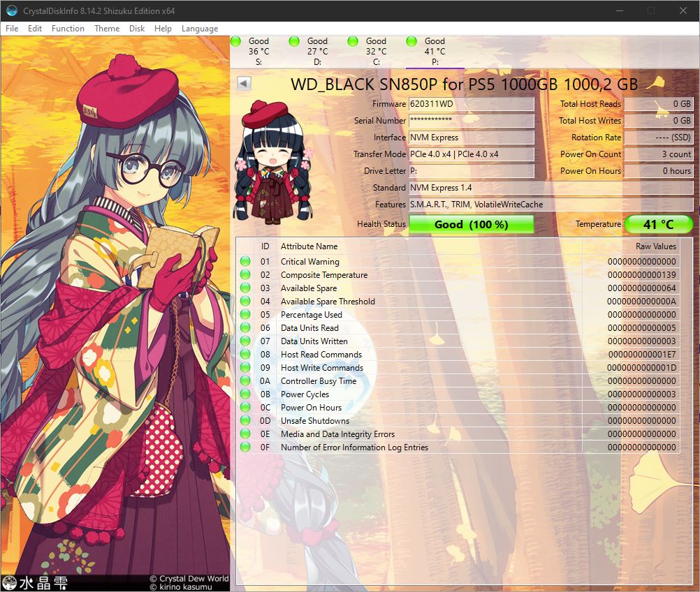Image resolution: width=700 pixels, height=592 pixels.
Task: Click status icon of Power Cycles row
Action: [245, 394]
